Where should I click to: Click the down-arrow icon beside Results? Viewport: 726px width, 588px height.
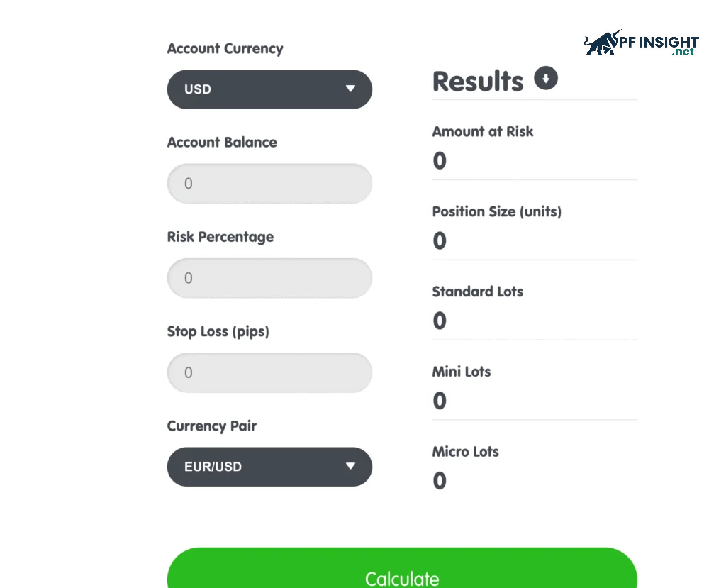tap(546, 78)
